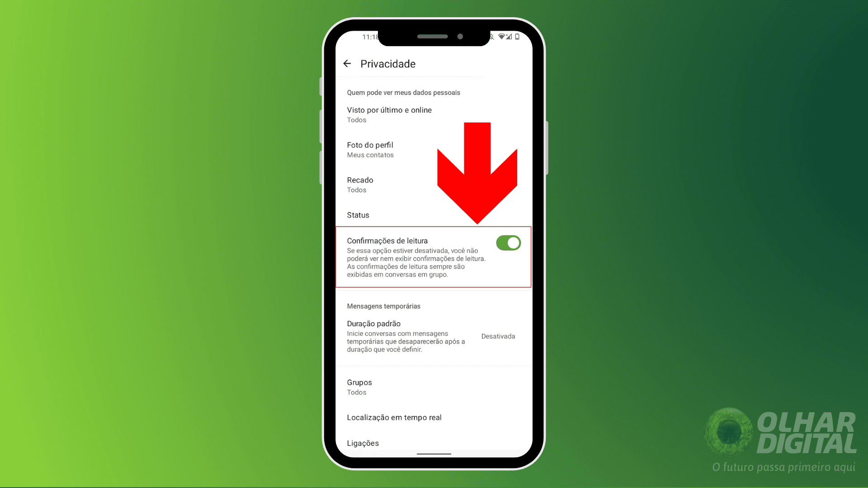The height and width of the screenshot is (488, 868).
Task: Open Foto do perfil privacy settings
Action: coord(370,148)
